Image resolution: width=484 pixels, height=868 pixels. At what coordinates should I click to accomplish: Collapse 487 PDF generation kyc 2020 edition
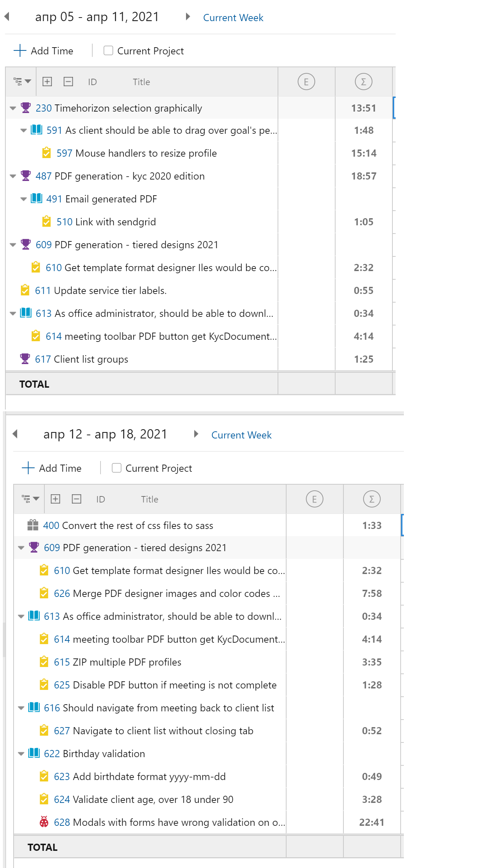(x=13, y=176)
